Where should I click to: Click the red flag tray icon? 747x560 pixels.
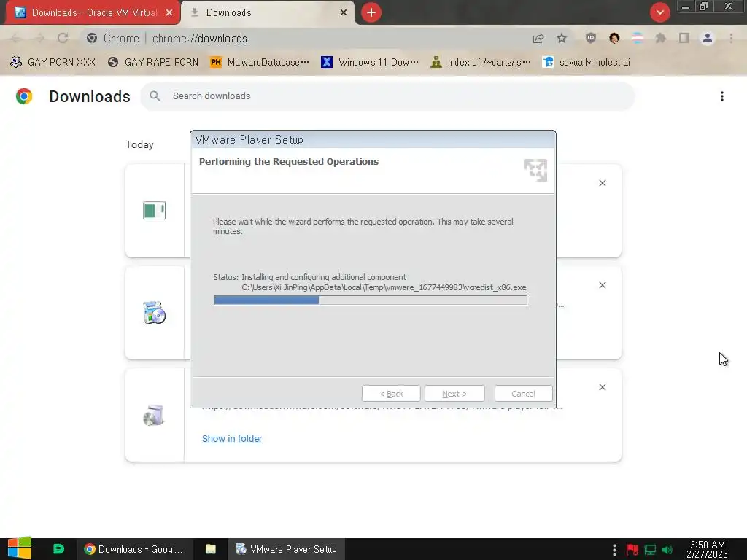(x=632, y=550)
